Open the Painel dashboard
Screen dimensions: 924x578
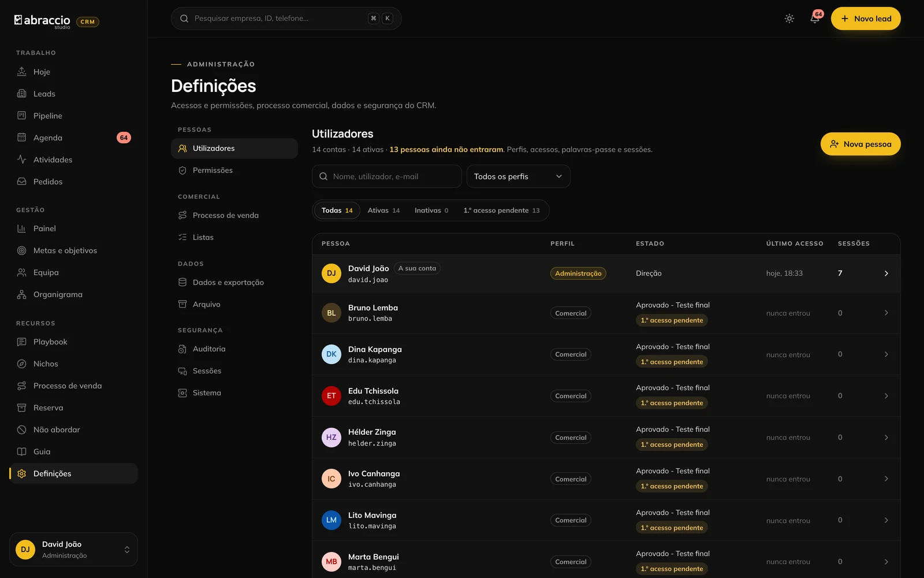[73, 228]
